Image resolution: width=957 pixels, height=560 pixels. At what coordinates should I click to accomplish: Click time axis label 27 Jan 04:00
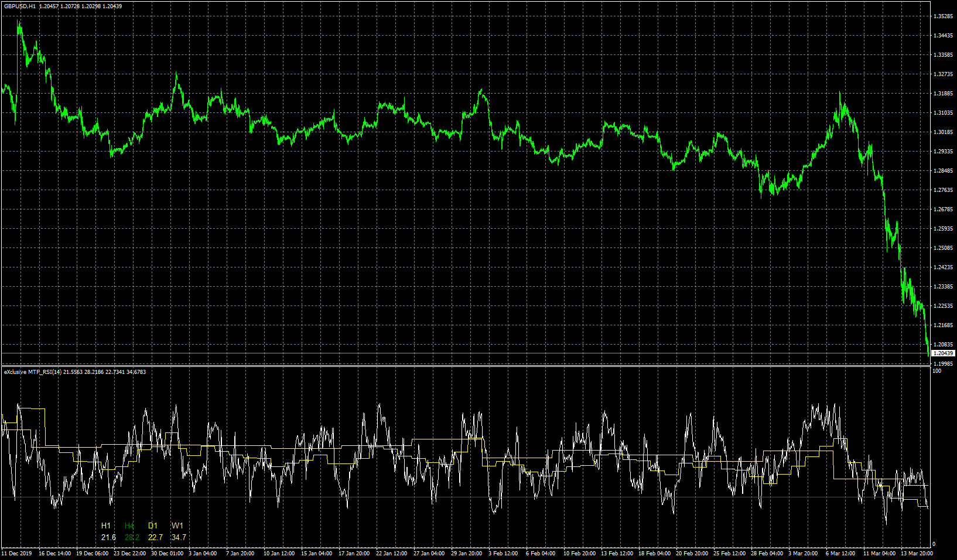[x=429, y=553]
